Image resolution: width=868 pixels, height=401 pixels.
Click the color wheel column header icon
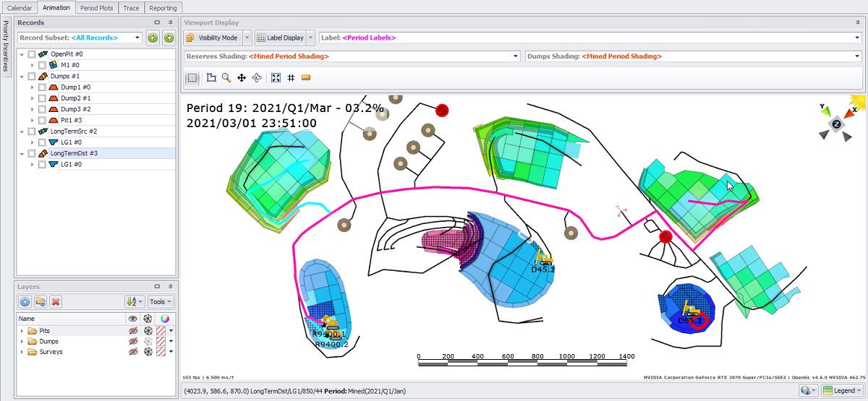coord(165,318)
